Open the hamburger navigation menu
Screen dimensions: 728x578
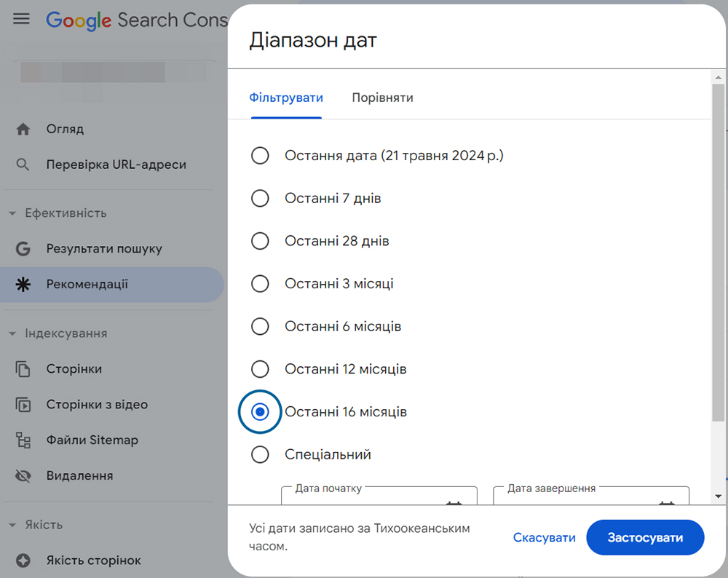(21, 19)
